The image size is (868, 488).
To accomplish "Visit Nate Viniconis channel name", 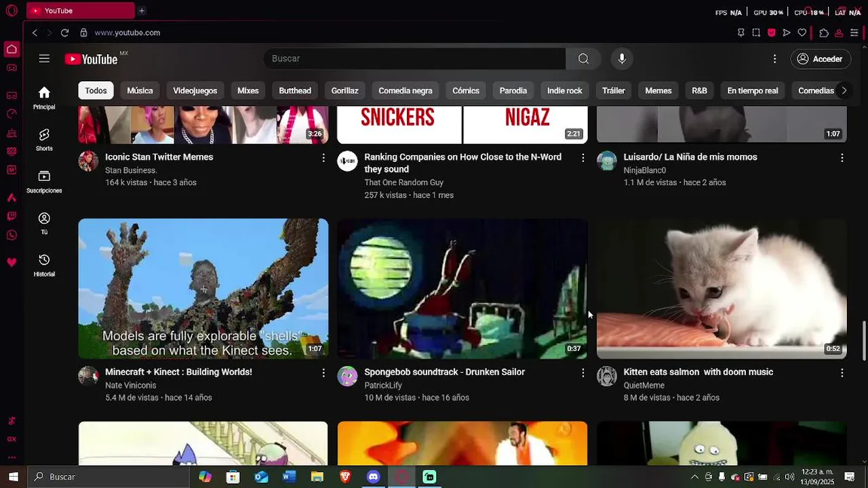I will [131, 386].
